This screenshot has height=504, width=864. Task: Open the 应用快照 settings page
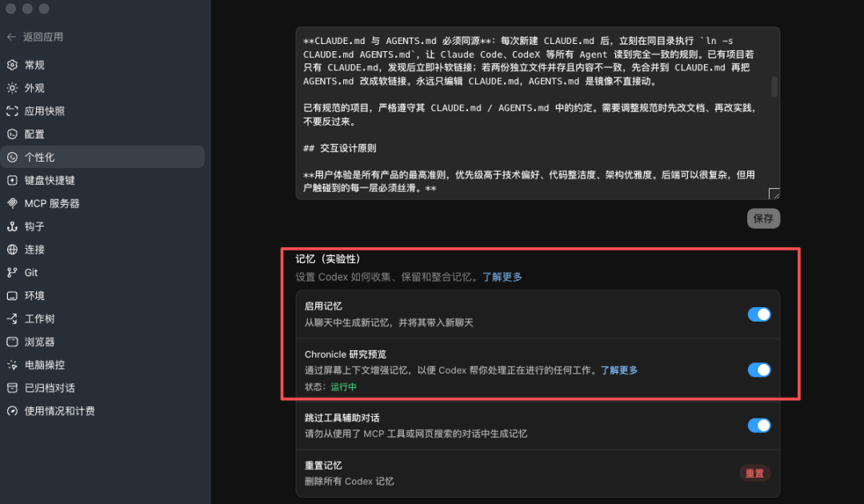click(x=102, y=111)
